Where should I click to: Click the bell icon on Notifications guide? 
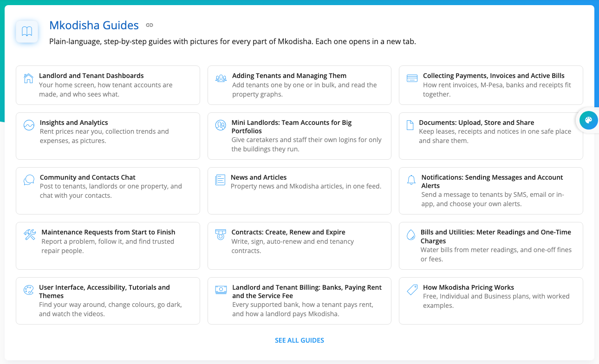pos(411,180)
